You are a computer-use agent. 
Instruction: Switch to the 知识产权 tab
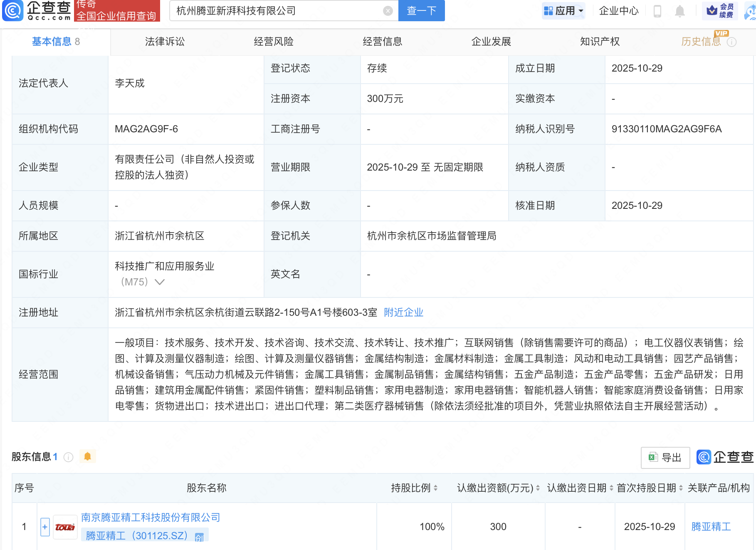pos(600,42)
